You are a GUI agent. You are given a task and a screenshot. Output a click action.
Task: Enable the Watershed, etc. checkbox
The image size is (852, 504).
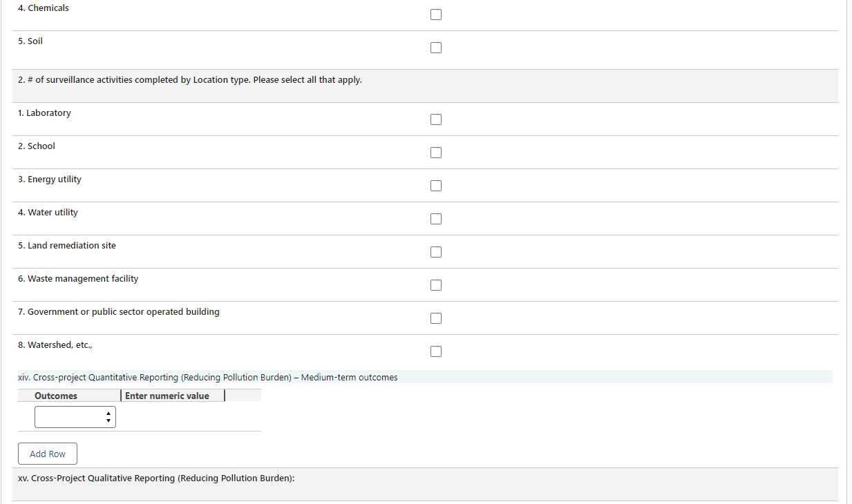pos(435,351)
